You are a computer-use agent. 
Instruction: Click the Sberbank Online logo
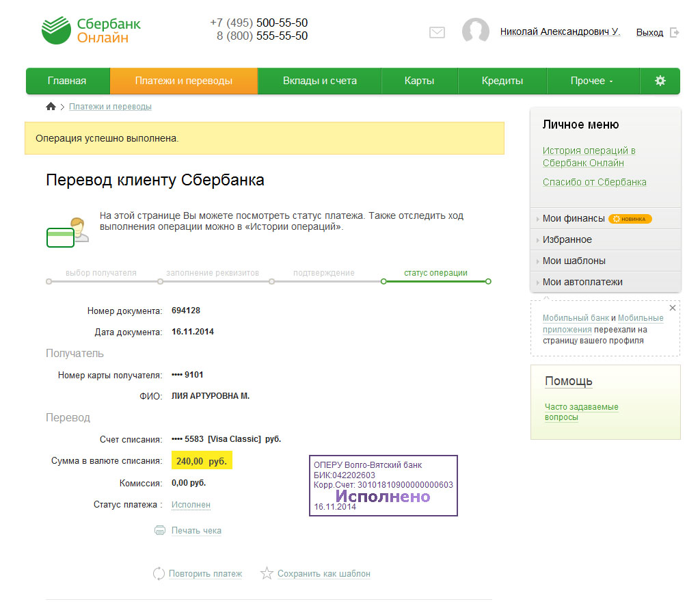91,30
